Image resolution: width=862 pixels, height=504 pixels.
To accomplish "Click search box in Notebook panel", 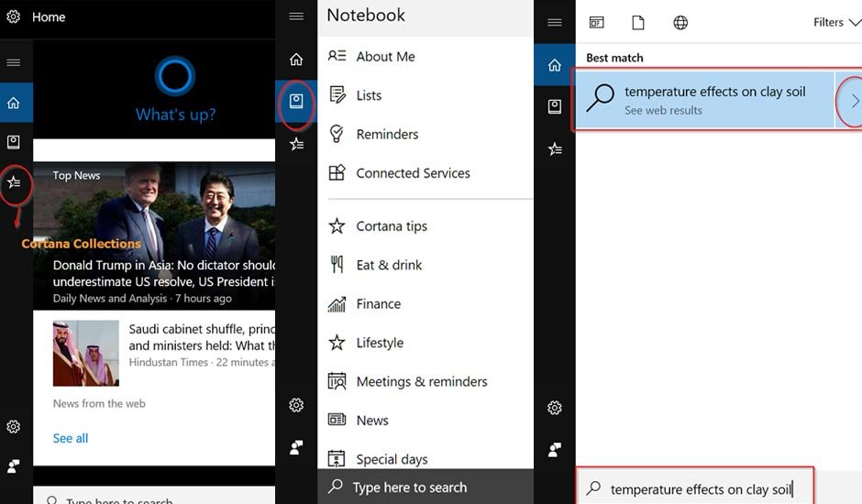I will [425, 487].
